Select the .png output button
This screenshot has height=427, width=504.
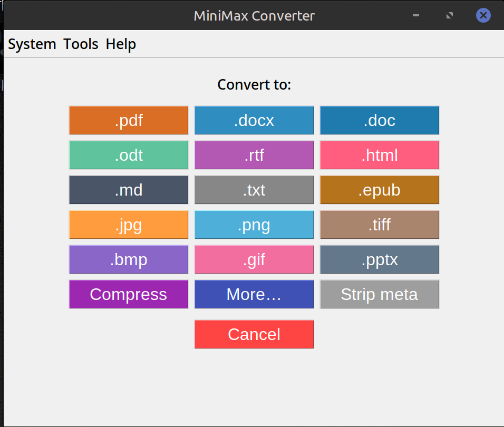(x=254, y=225)
